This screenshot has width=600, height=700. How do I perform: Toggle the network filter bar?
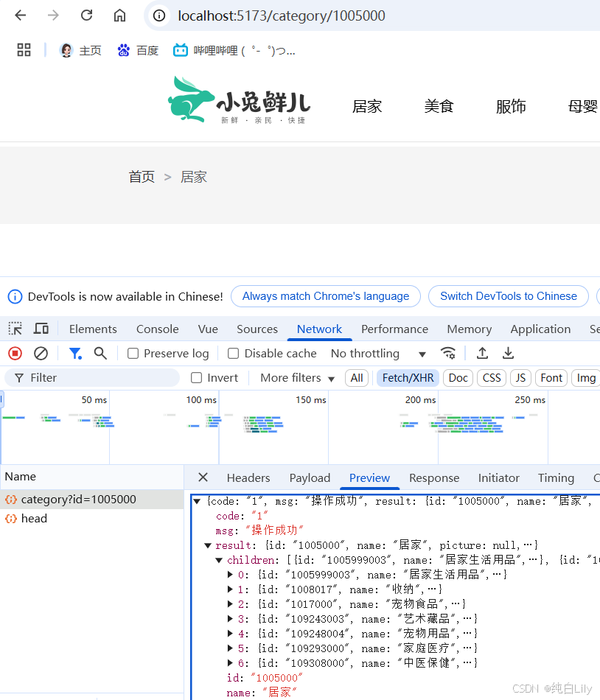(x=75, y=353)
